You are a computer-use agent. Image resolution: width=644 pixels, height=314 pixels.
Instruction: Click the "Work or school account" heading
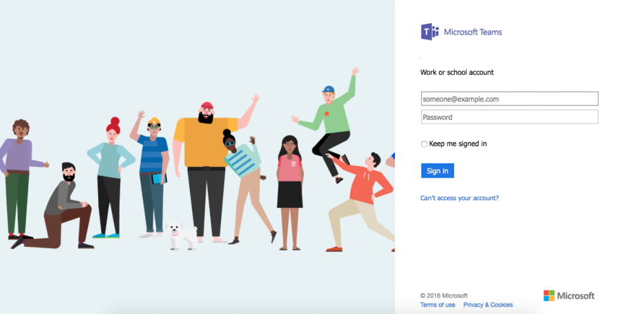pos(457,72)
